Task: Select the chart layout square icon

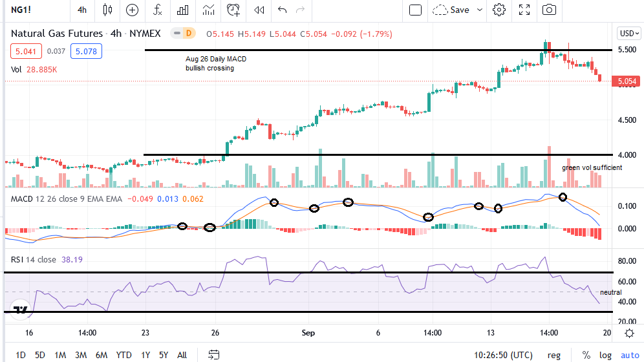Action: pos(415,10)
